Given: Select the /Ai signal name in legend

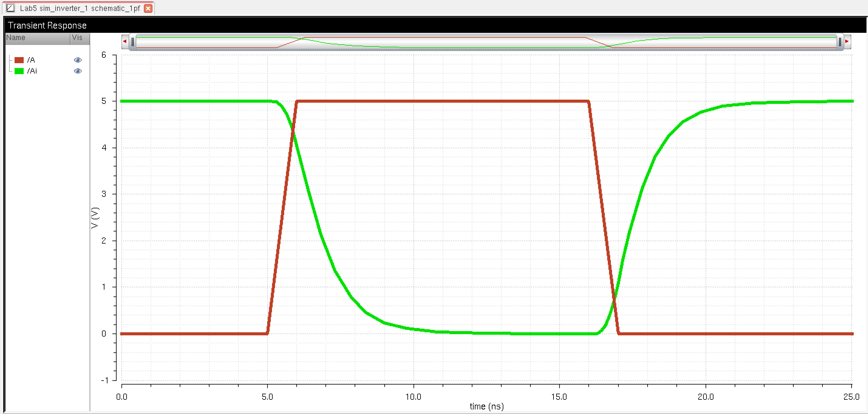Looking at the screenshot, I should [32, 71].
